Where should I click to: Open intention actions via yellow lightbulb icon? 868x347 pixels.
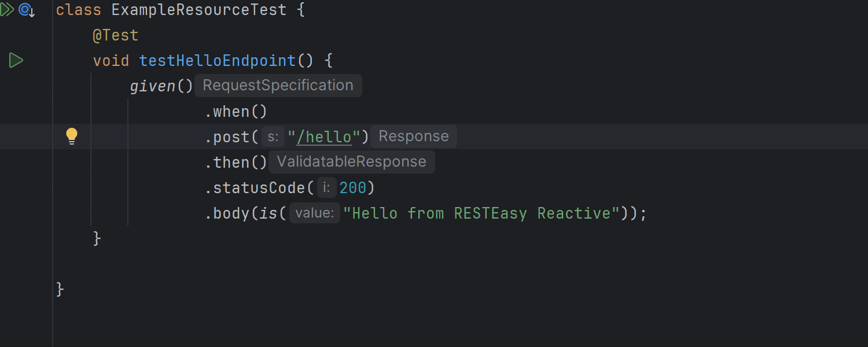(x=71, y=135)
